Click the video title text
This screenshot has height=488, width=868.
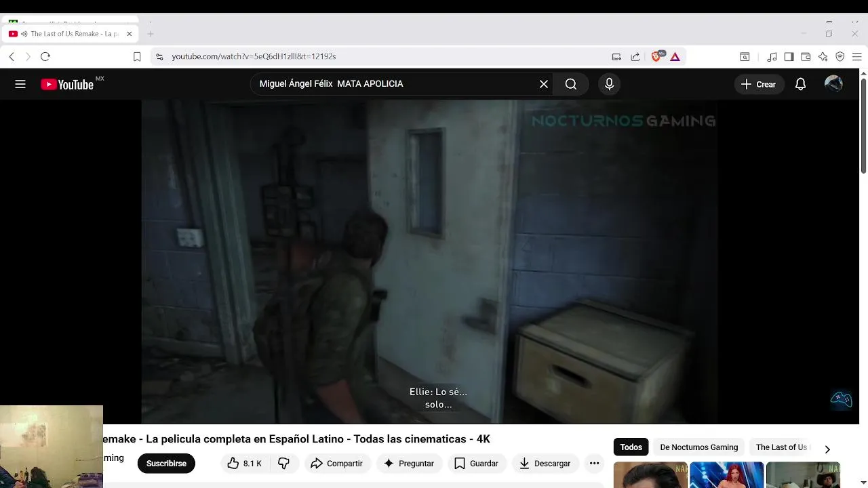tap(296, 439)
